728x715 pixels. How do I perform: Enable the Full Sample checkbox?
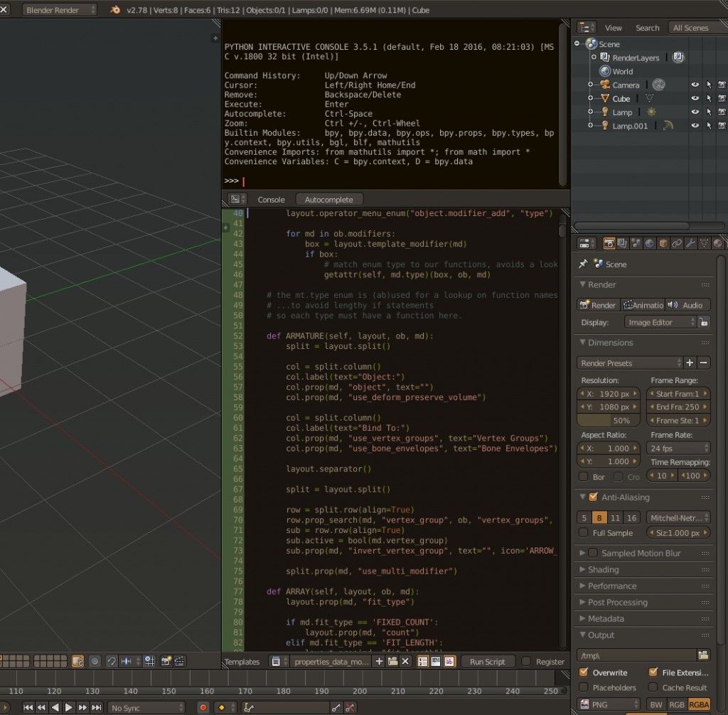click(585, 532)
